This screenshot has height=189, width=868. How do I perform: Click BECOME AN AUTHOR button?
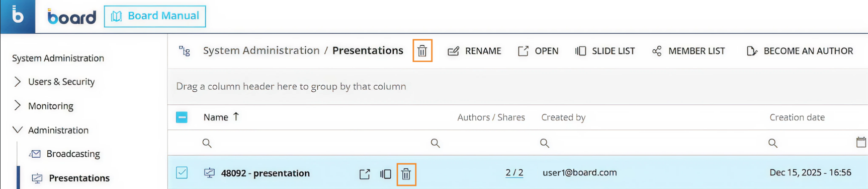tap(800, 51)
